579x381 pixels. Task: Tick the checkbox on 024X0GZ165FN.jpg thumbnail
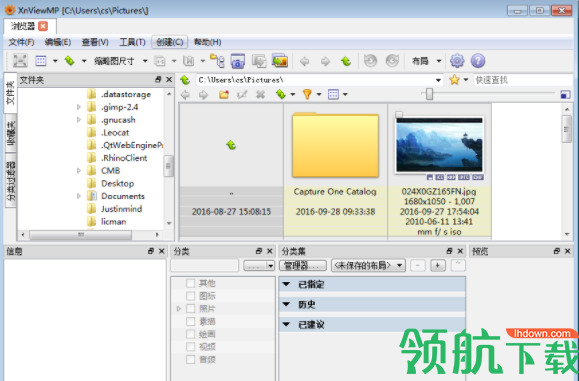click(x=399, y=114)
